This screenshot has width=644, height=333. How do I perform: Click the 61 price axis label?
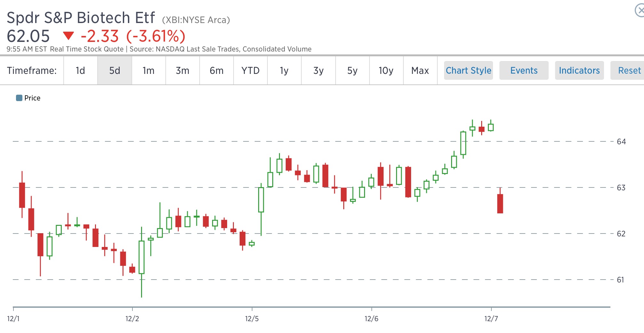tap(621, 280)
